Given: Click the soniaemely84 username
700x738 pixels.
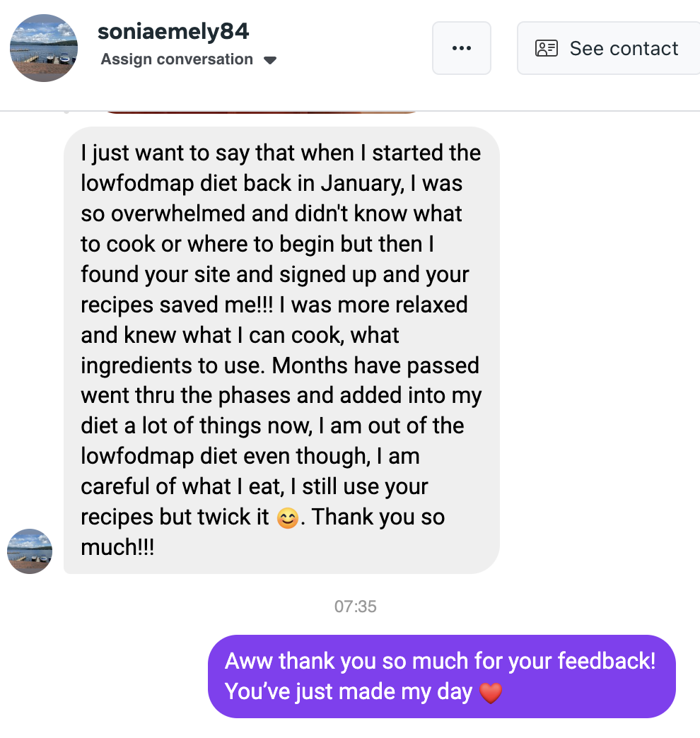Looking at the screenshot, I should tap(173, 32).
